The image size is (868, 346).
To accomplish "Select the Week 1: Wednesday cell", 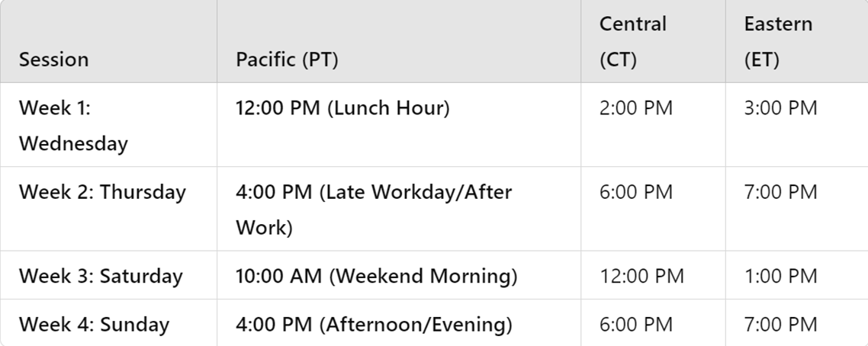I will (x=73, y=125).
